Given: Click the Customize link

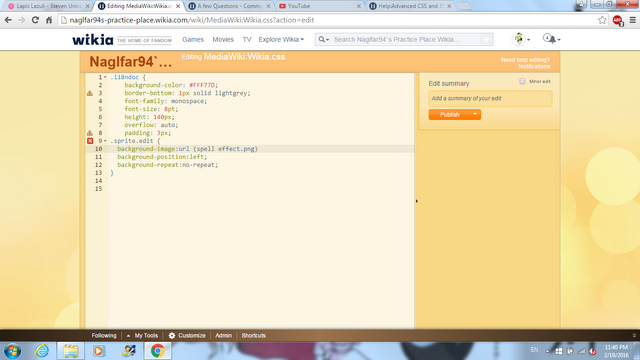Looking at the screenshot, I should pyautogui.click(x=191, y=336).
